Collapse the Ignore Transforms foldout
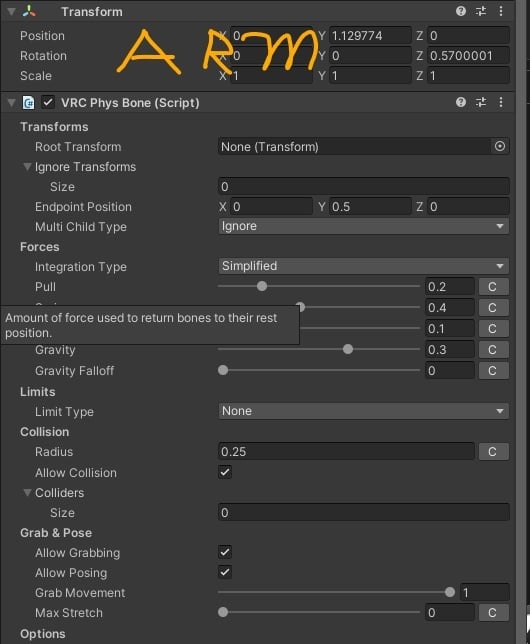This screenshot has height=644, width=530. click(27, 167)
